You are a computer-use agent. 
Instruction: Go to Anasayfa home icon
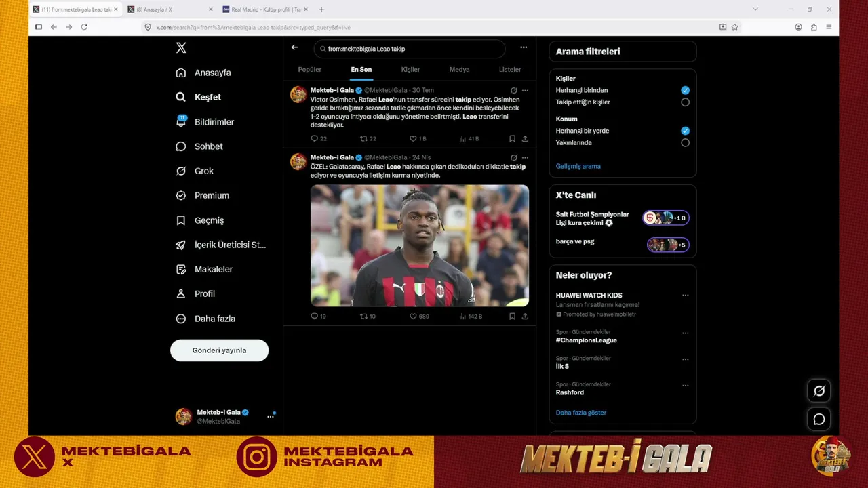click(181, 73)
